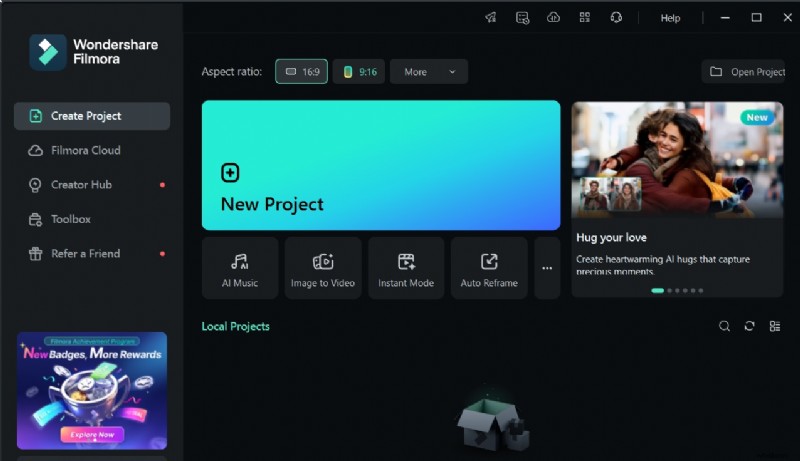
Task: Click the Hug your love promo thumbnail
Action: tap(677, 160)
